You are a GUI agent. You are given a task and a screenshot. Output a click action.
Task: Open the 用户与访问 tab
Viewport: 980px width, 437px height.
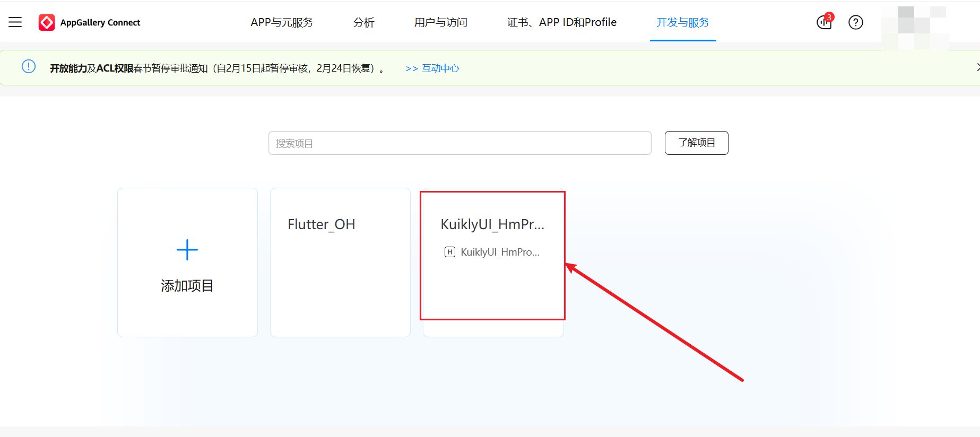tap(440, 22)
